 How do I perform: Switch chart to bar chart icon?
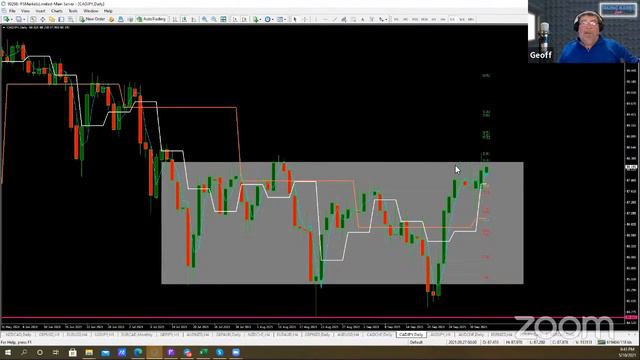[x=175, y=19]
